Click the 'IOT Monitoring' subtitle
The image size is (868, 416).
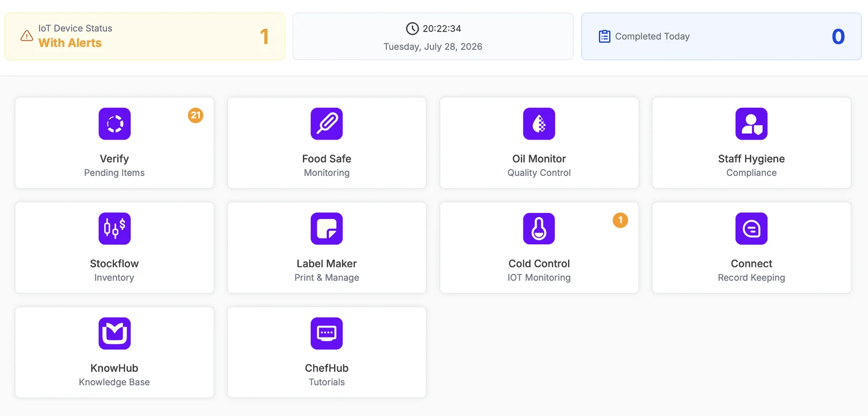click(x=539, y=278)
